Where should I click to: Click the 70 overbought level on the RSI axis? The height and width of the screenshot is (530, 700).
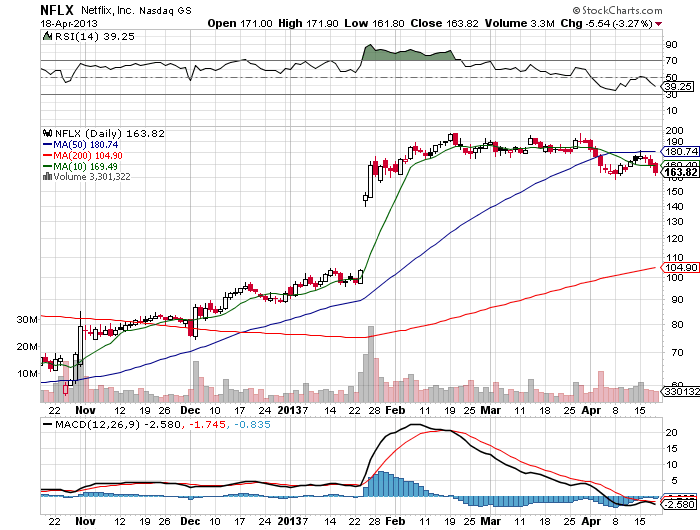click(x=671, y=60)
